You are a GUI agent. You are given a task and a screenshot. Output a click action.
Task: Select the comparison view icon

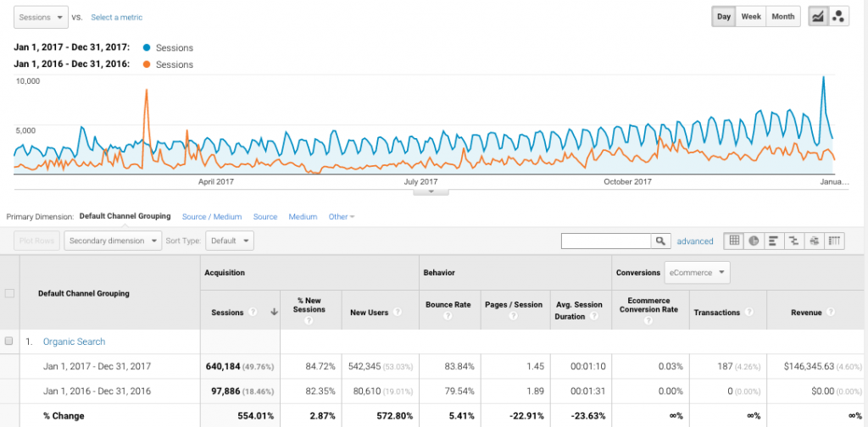(x=793, y=241)
